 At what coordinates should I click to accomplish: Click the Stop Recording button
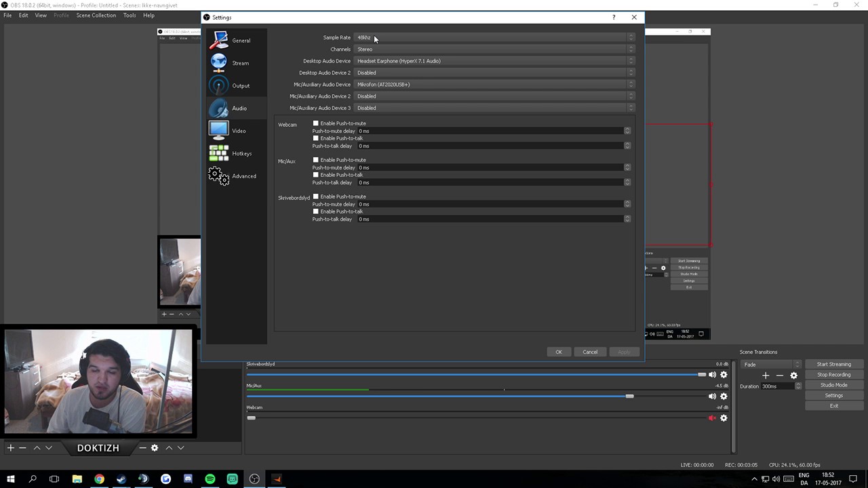tap(833, 375)
